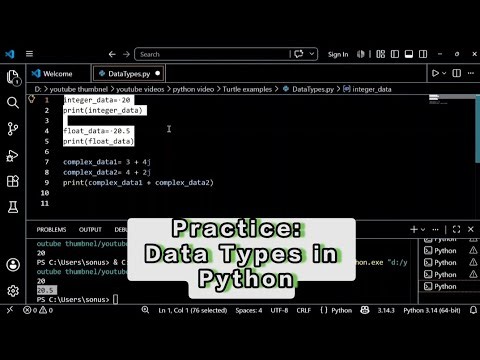This screenshot has height=360, width=480.
Task: Split the editor to the right
Action: [x=456, y=73]
